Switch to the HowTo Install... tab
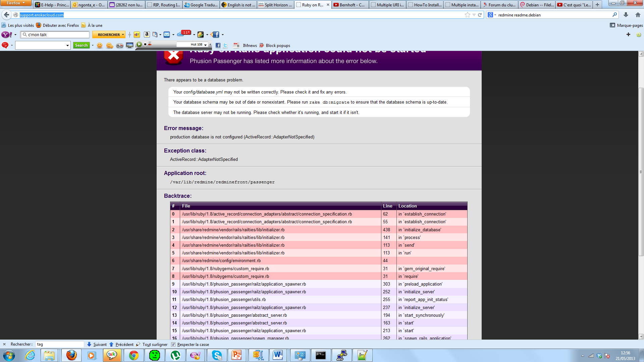This screenshot has width=644, height=362. (x=425, y=5)
